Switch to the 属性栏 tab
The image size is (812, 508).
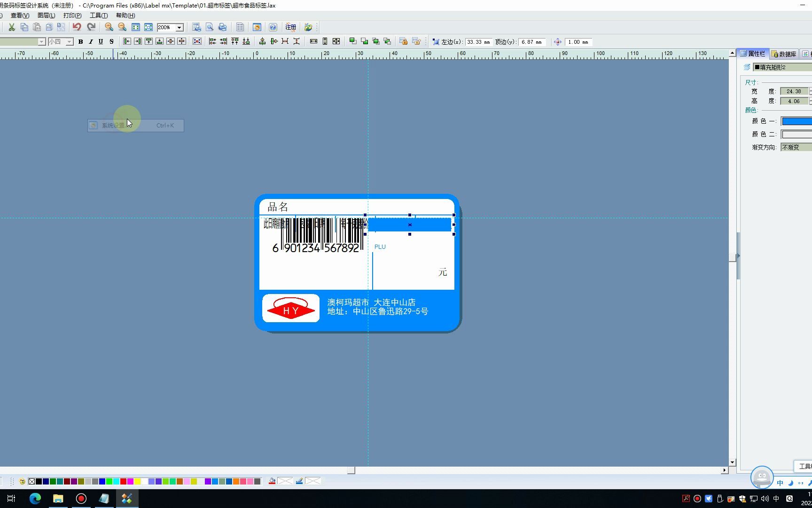(753, 54)
